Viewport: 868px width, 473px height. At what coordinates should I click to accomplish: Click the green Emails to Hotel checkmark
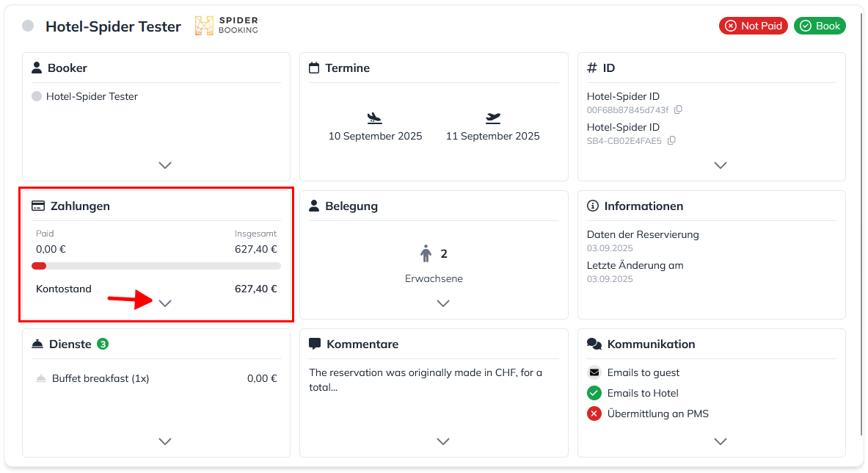coord(594,393)
